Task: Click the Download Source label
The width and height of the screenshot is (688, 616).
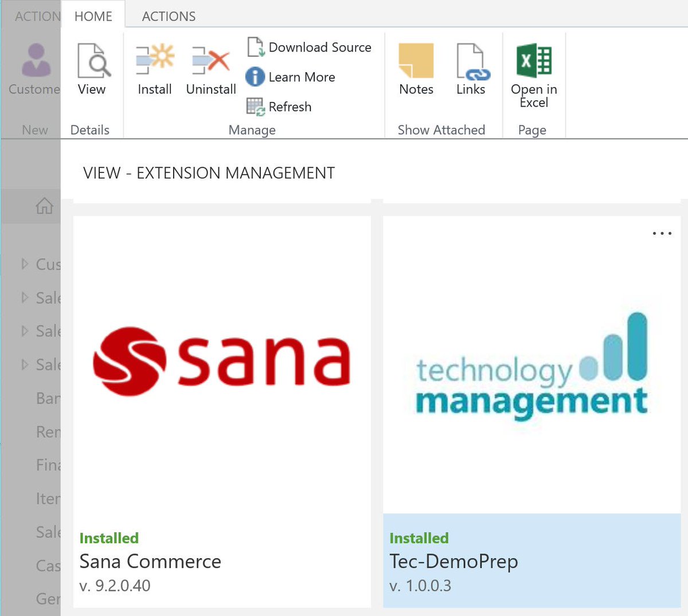Action: coord(320,47)
